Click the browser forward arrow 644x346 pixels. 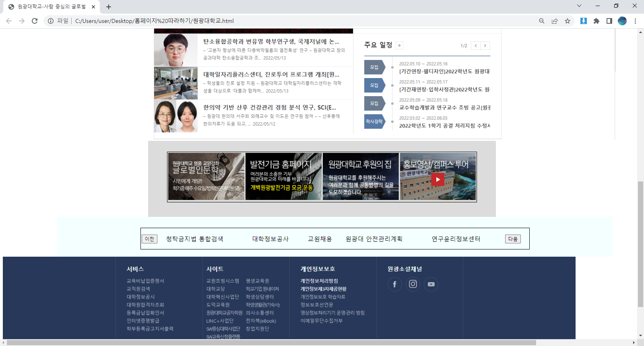[22, 21]
